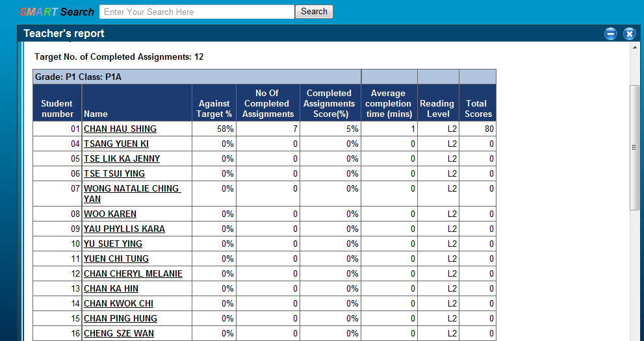Click the vertical scrollbar thumb

(635, 147)
